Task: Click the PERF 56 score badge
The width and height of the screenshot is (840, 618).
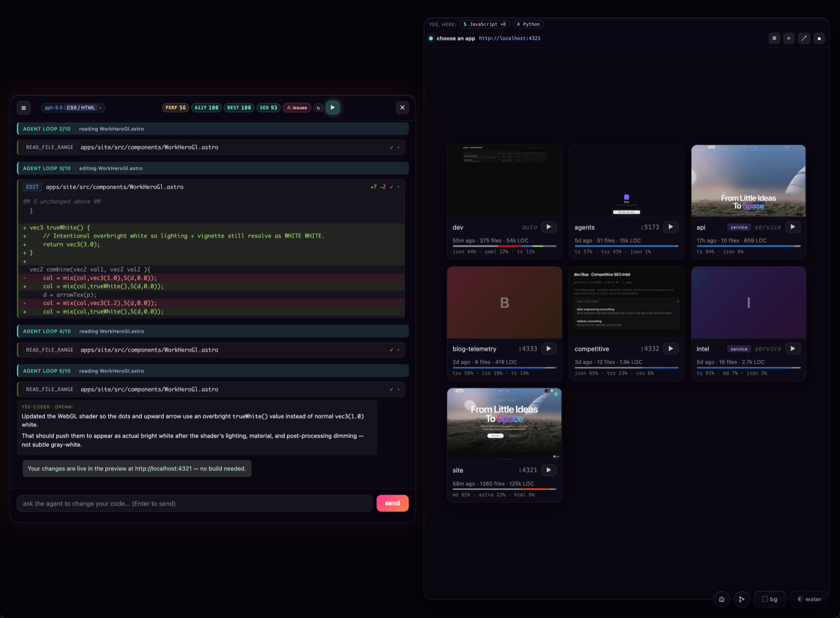Action: pyautogui.click(x=176, y=108)
